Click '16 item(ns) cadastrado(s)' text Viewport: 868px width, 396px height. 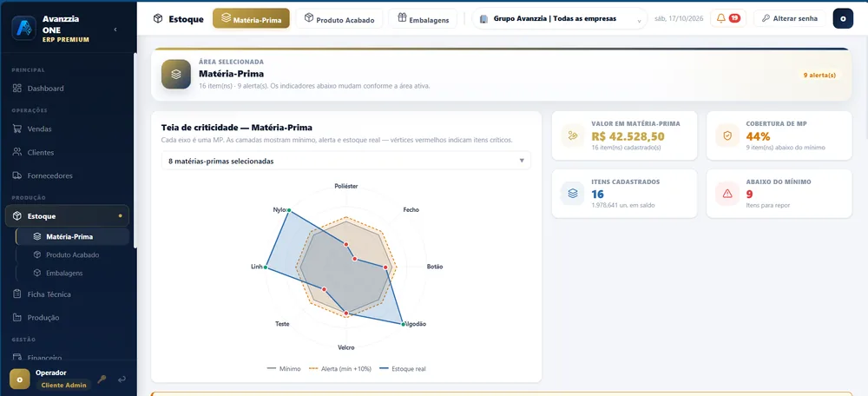point(626,148)
